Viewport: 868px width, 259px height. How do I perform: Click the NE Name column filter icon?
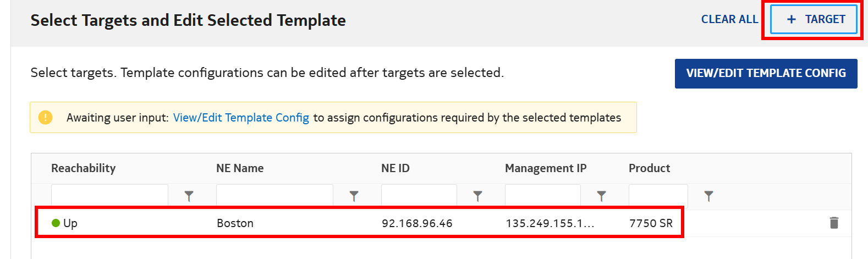pyautogui.click(x=354, y=196)
